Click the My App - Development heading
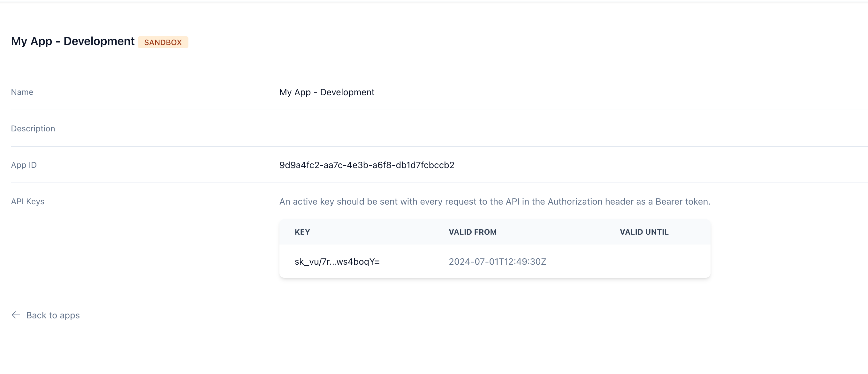Screen dimensions: 868x374 (72, 41)
